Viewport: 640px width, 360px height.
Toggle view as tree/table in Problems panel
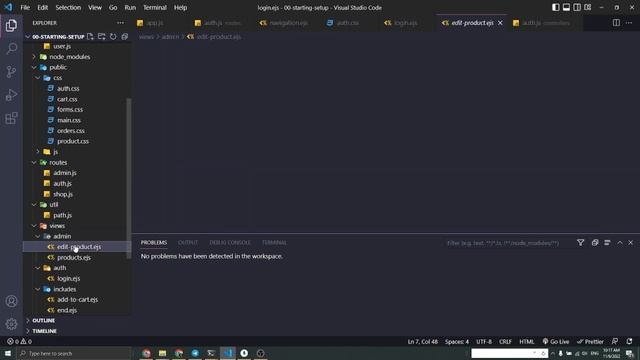[607, 242]
